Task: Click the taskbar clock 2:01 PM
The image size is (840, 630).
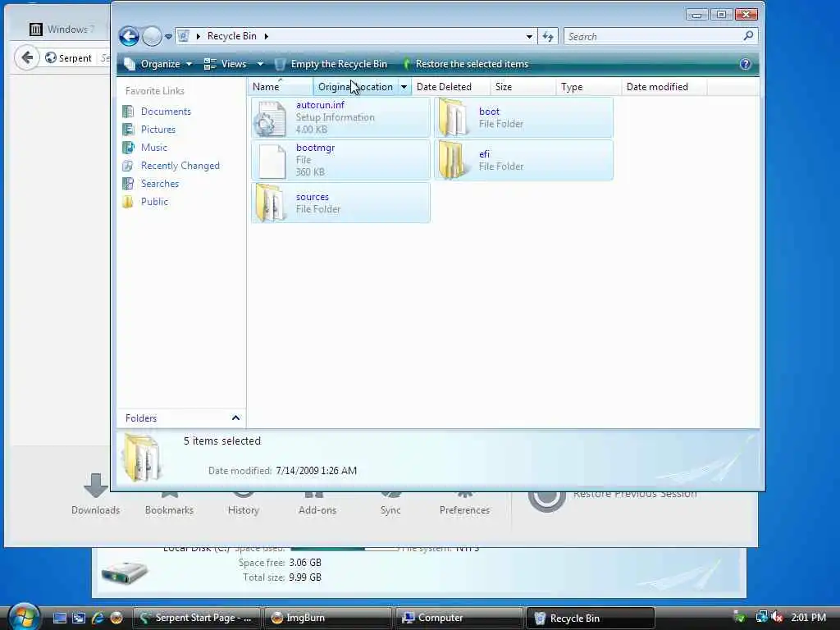Action: tap(808, 618)
